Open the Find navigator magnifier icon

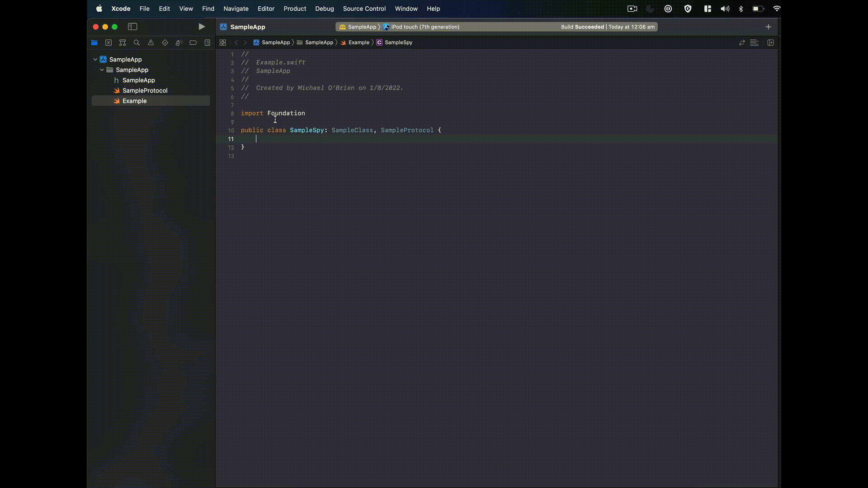tap(137, 42)
